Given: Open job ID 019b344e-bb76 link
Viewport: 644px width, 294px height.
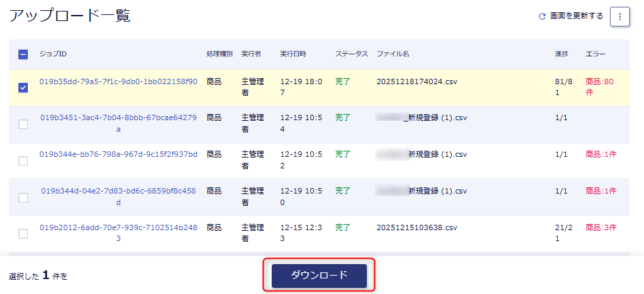Looking at the screenshot, I should coord(118,154).
